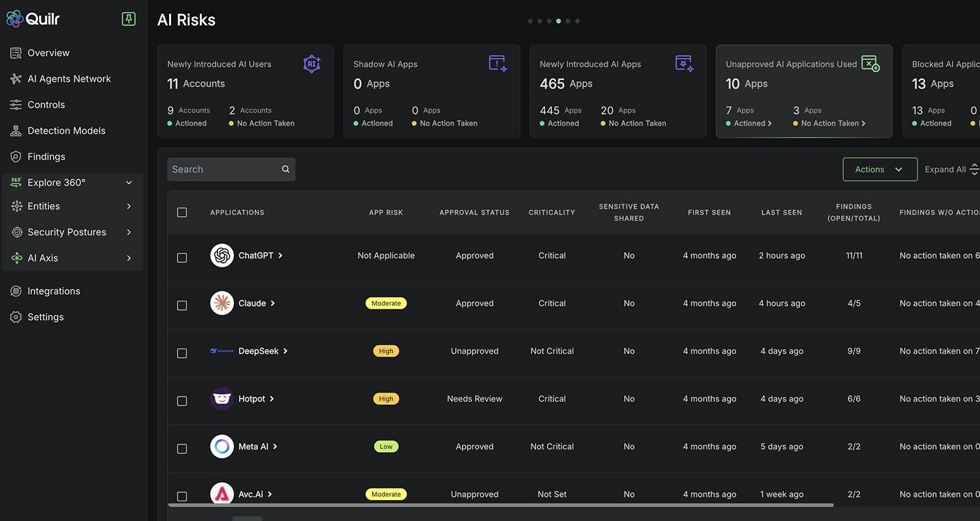The width and height of the screenshot is (980, 521).
Task: Click the '3 Apps No Action Taken' link
Action: 829,117
